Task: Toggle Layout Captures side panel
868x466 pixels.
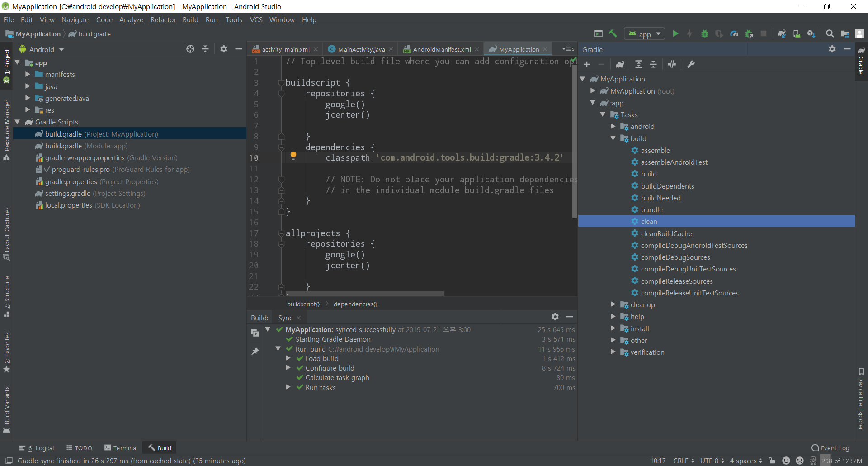Action: coord(7,233)
